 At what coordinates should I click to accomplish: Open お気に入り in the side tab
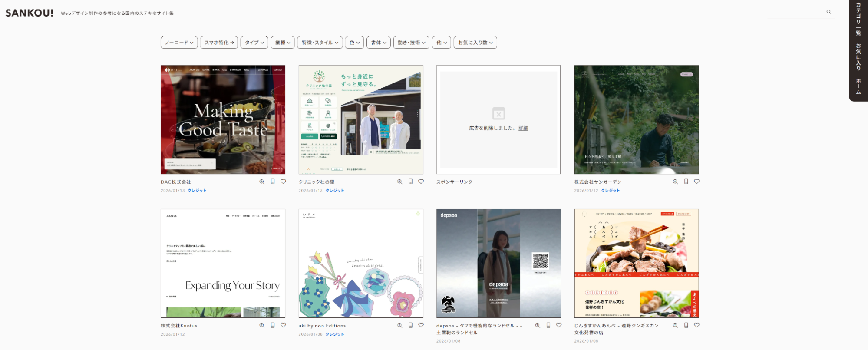point(858,57)
